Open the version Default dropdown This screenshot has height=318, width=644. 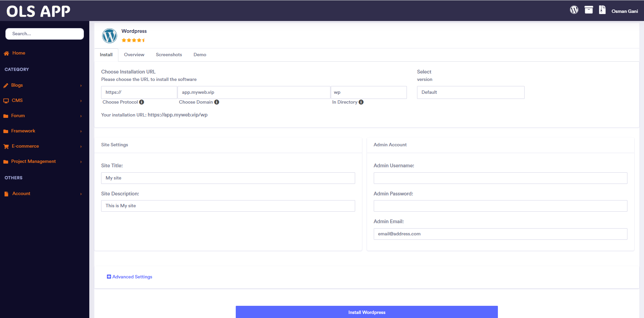[x=470, y=92]
